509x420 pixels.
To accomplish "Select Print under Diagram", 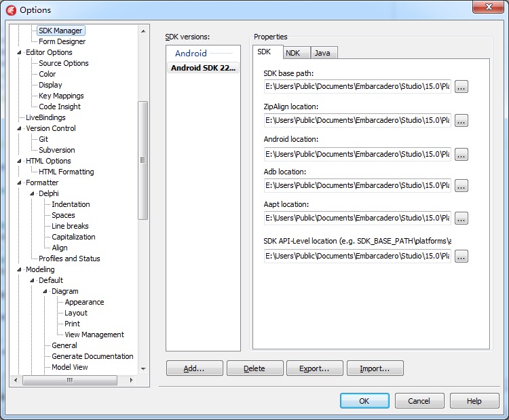I will point(72,324).
